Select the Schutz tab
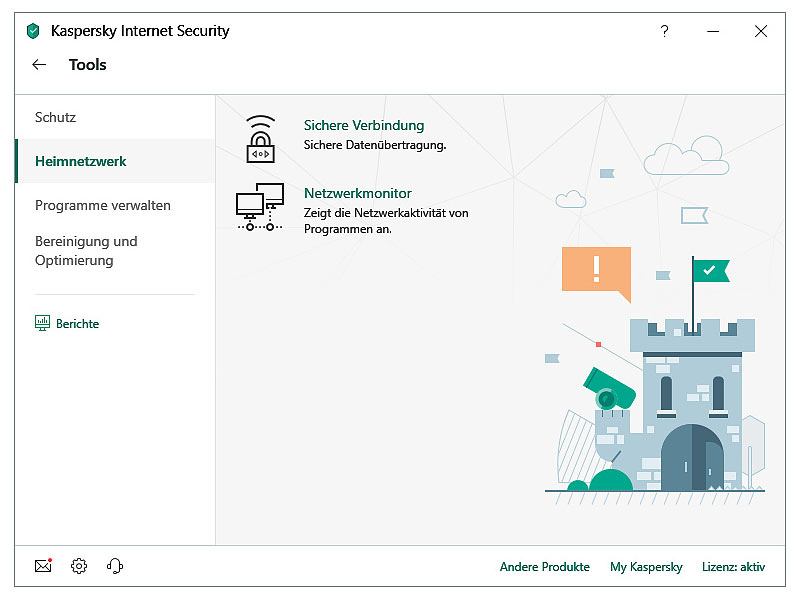Image resolution: width=800 pixels, height=600 pixels. click(56, 117)
